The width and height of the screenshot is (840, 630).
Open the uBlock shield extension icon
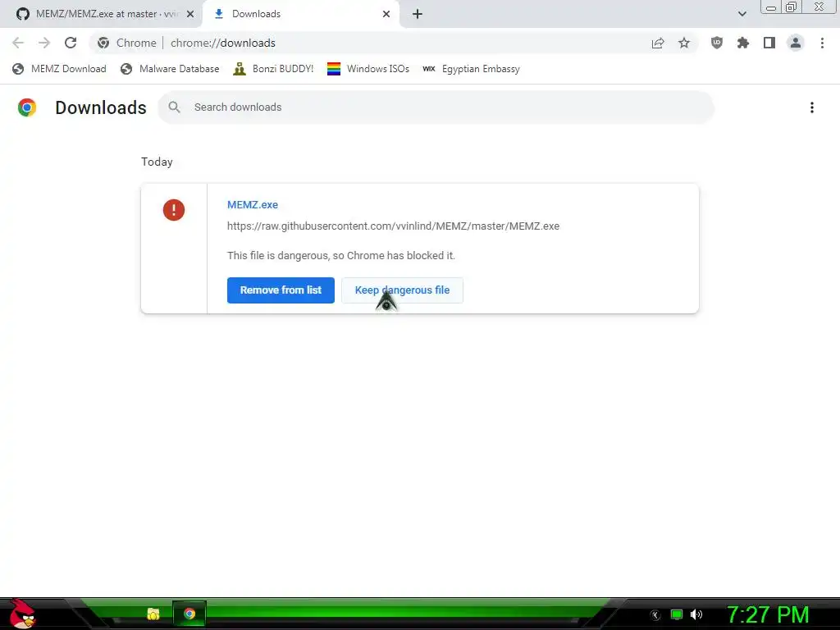717,43
